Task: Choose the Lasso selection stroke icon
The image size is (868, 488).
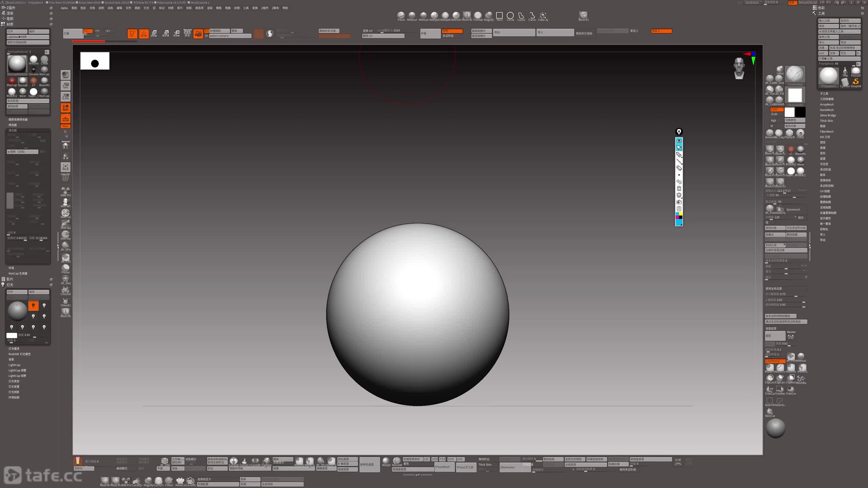Action: [x=521, y=16]
